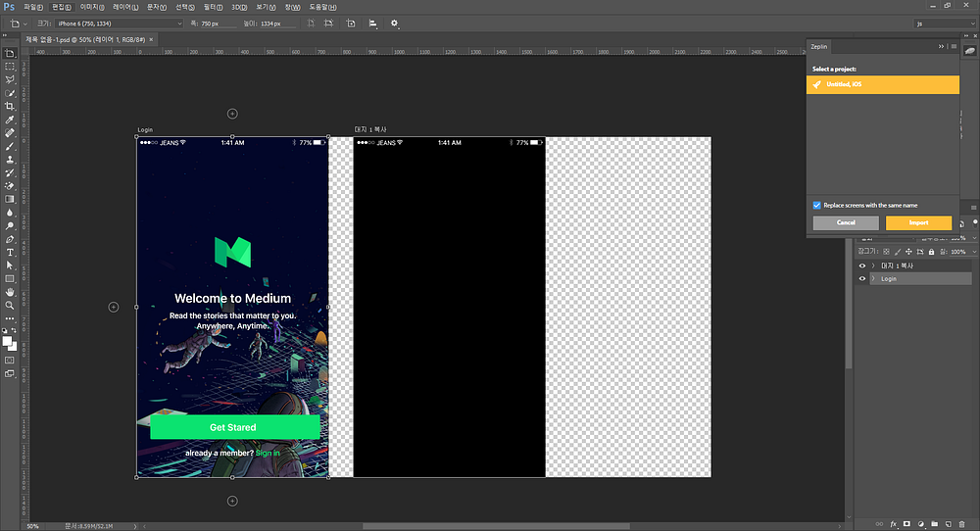Select the Polygonal Lasso tool
980x531 pixels.
pos(10,80)
